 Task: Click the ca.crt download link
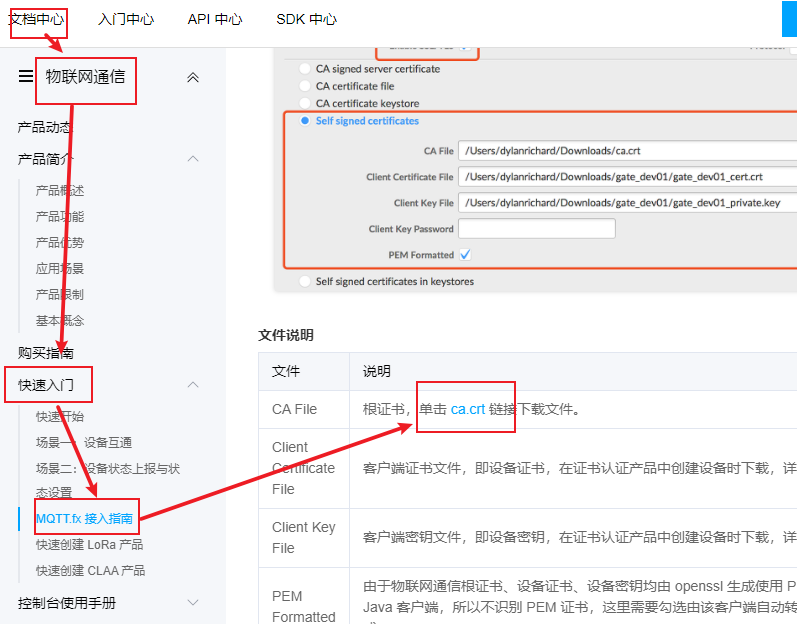click(467, 409)
